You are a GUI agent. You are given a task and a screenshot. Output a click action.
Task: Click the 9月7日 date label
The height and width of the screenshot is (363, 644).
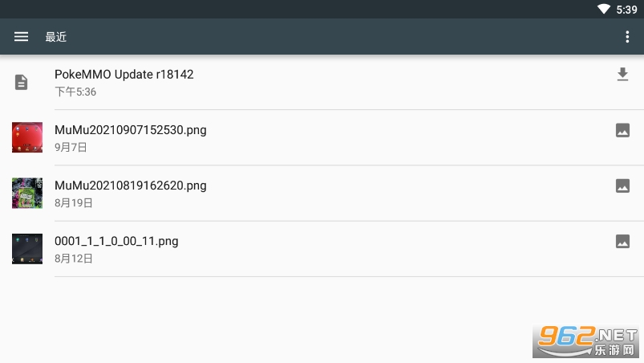click(x=71, y=147)
